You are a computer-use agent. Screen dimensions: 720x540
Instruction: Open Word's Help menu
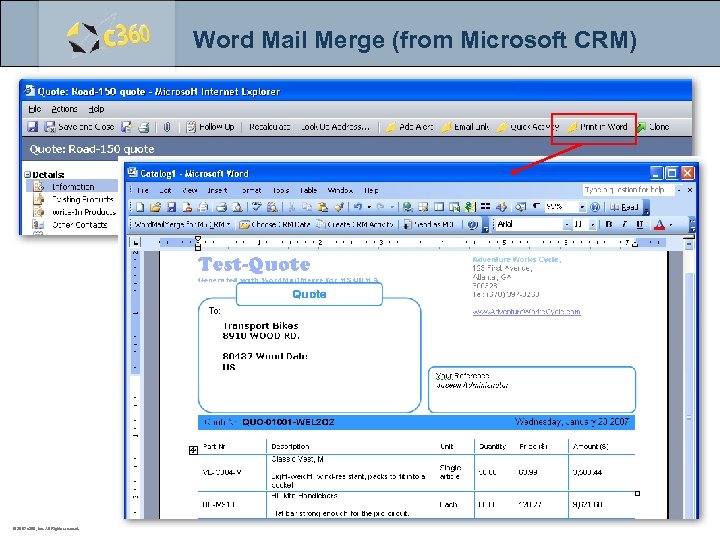pyautogui.click(x=371, y=190)
